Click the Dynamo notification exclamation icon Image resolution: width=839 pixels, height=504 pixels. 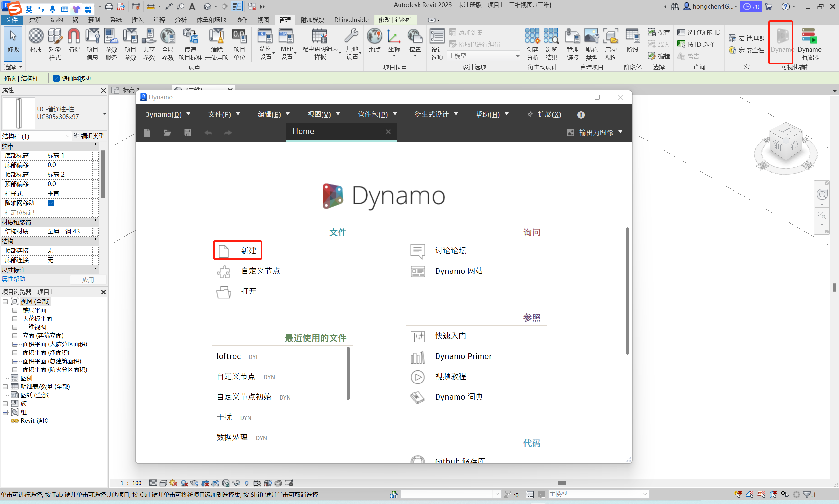click(581, 115)
